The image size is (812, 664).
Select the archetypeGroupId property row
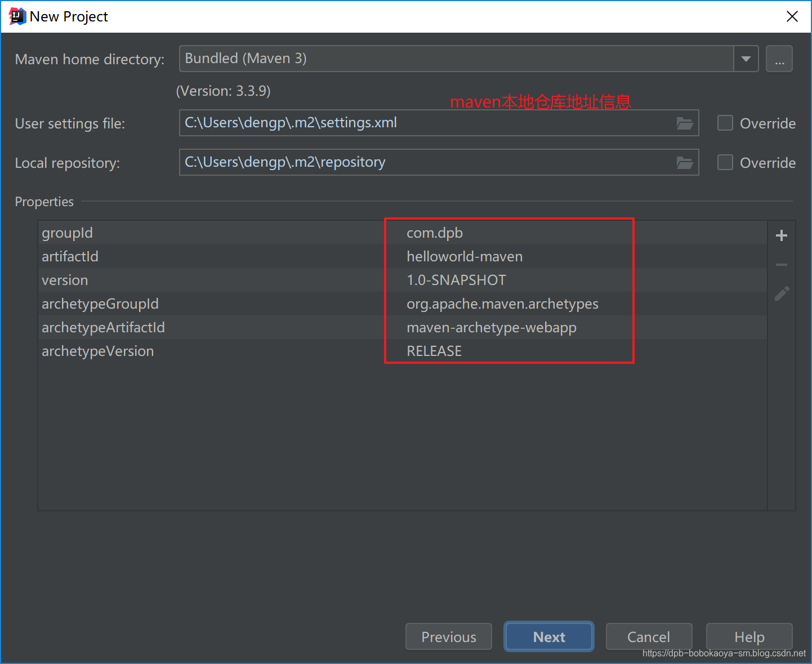tap(403, 304)
